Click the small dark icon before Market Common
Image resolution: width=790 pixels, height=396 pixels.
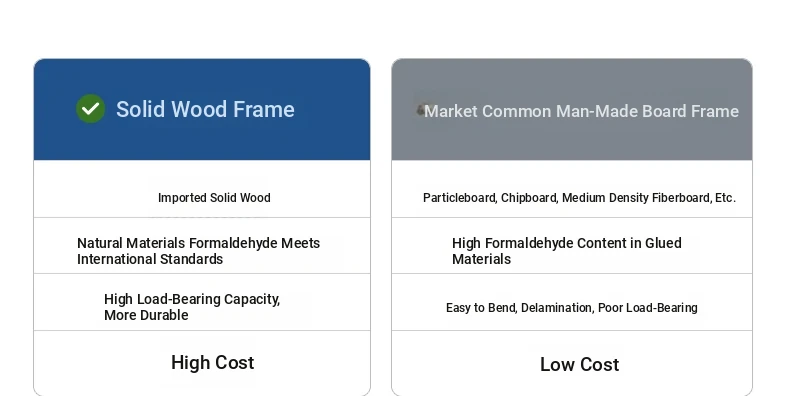[420, 110]
